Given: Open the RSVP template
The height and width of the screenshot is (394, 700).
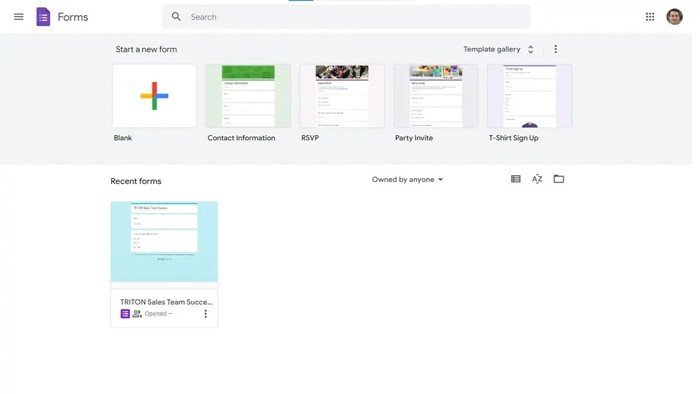Looking at the screenshot, I should (342, 96).
